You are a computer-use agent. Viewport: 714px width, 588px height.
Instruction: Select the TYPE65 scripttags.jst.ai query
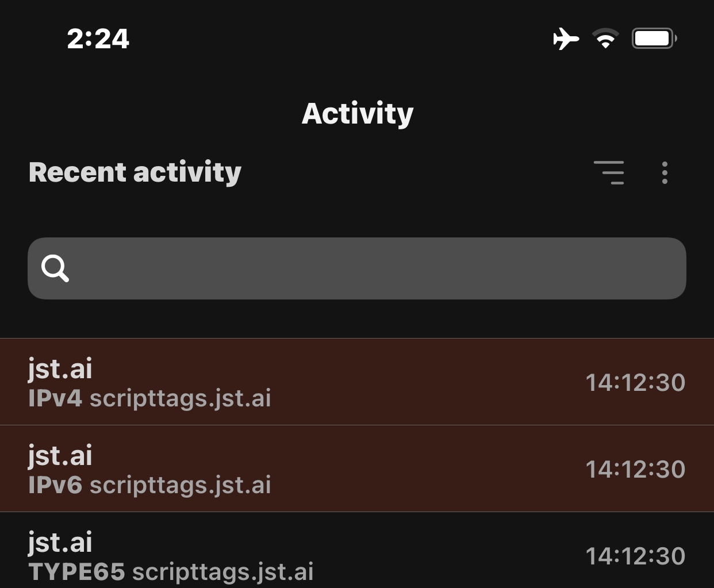(356, 554)
